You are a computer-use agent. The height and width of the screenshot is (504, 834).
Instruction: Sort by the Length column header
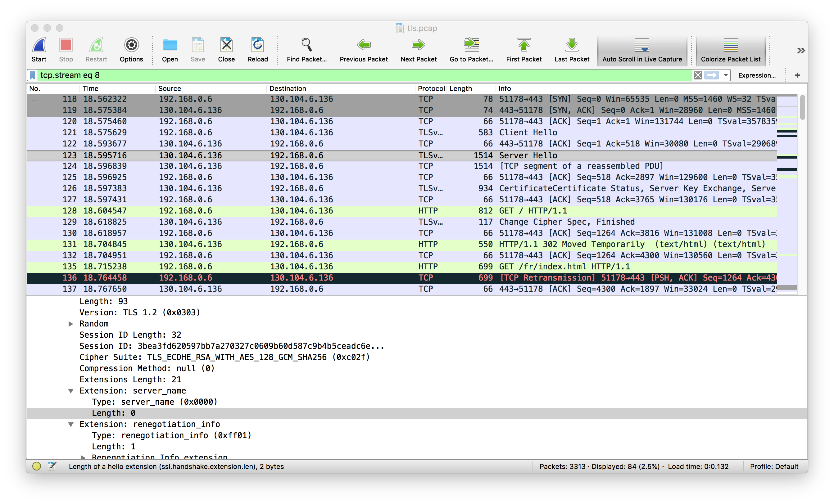471,89
